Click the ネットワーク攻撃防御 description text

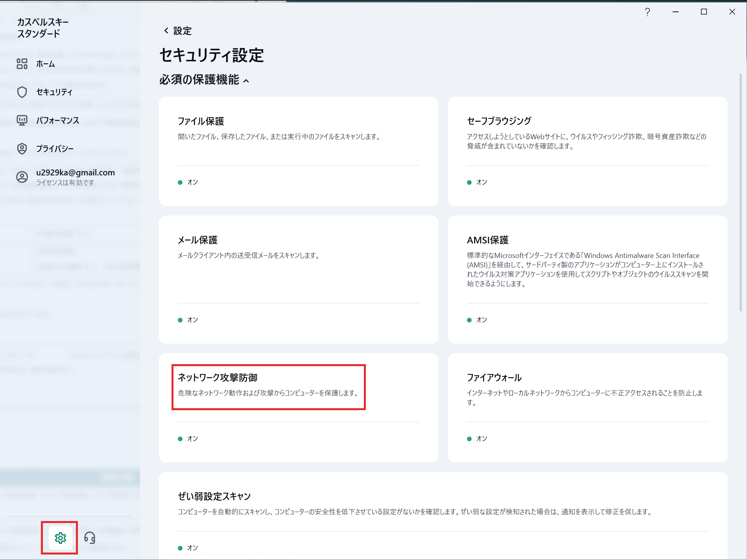pos(269,393)
